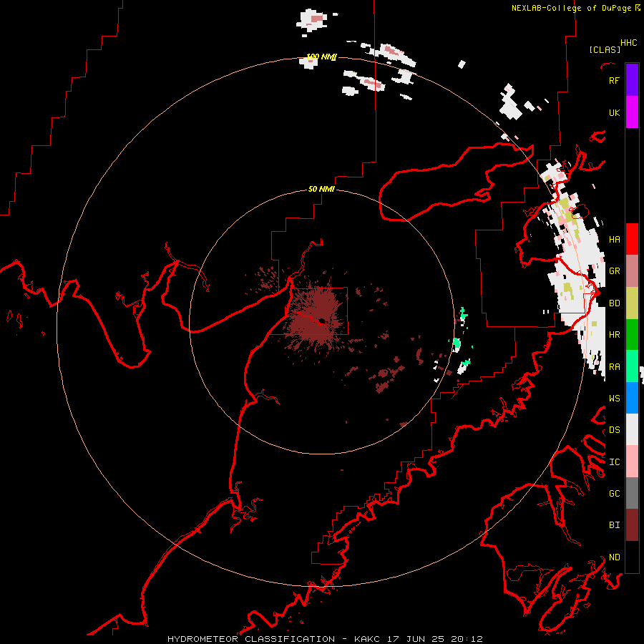Click the DS legend label
The width and height of the screenshot is (644, 644).
(614, 430)
